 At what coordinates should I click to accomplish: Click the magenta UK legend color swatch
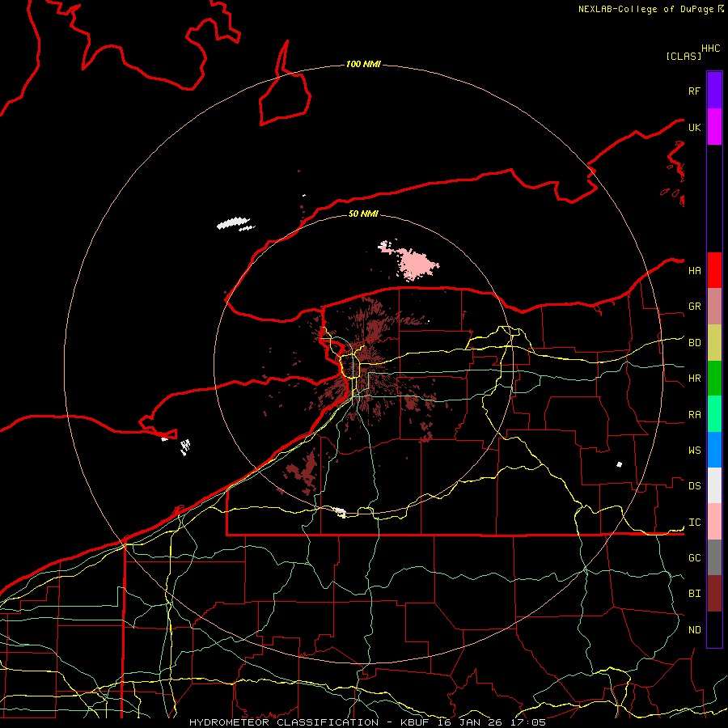714,127
